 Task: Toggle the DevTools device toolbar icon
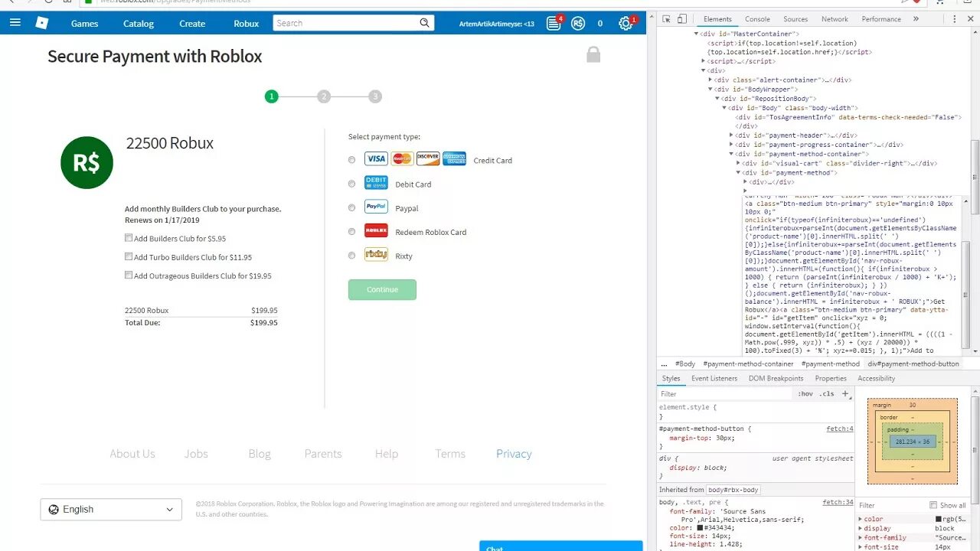coord(683,19)
